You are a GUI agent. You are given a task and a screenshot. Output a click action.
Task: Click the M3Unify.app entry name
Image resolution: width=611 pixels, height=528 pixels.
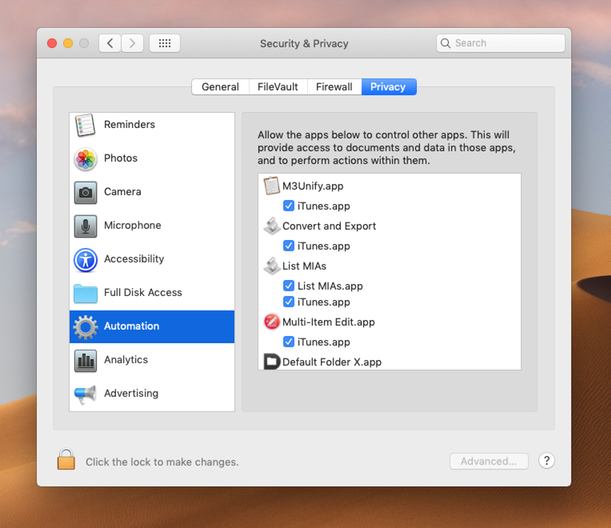coord(313,186)
